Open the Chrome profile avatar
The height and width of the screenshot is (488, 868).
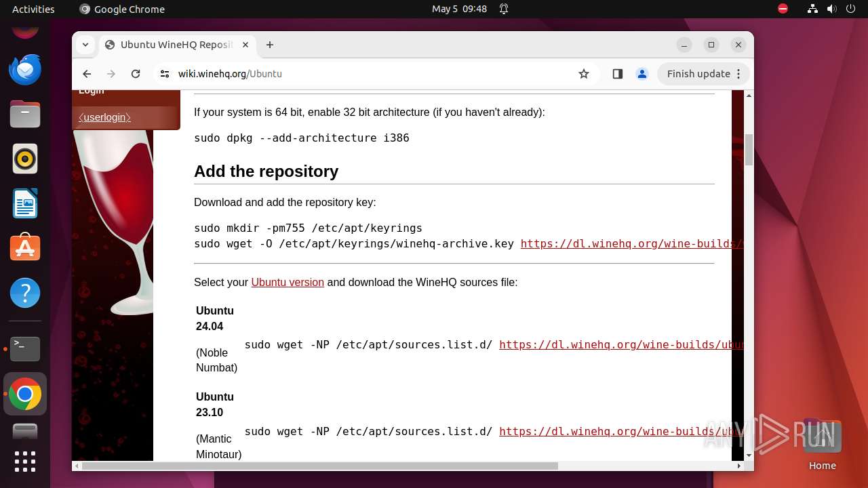point(642,74)
